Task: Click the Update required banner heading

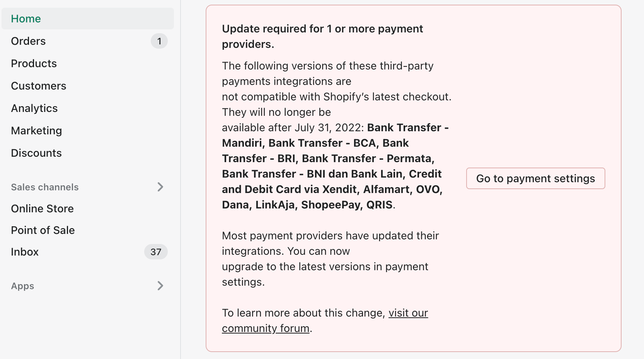Action: click(322, 36)
